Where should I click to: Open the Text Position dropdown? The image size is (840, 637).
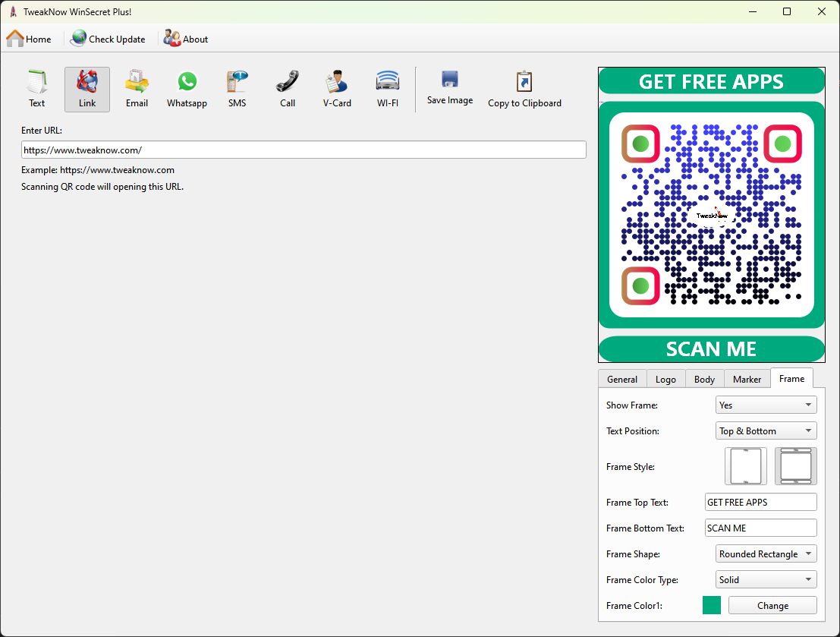click(766, 430)
